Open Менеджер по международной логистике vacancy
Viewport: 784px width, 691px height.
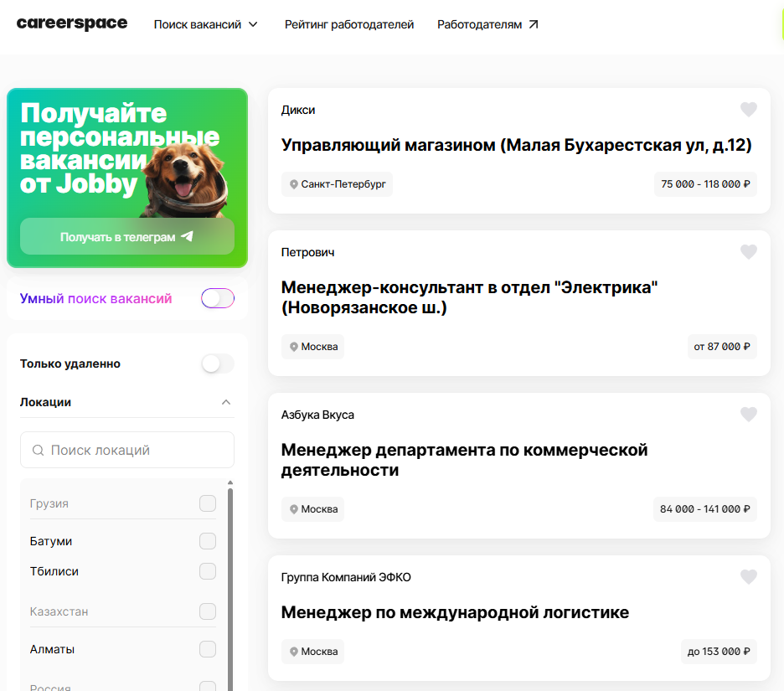tap(455, 612)
